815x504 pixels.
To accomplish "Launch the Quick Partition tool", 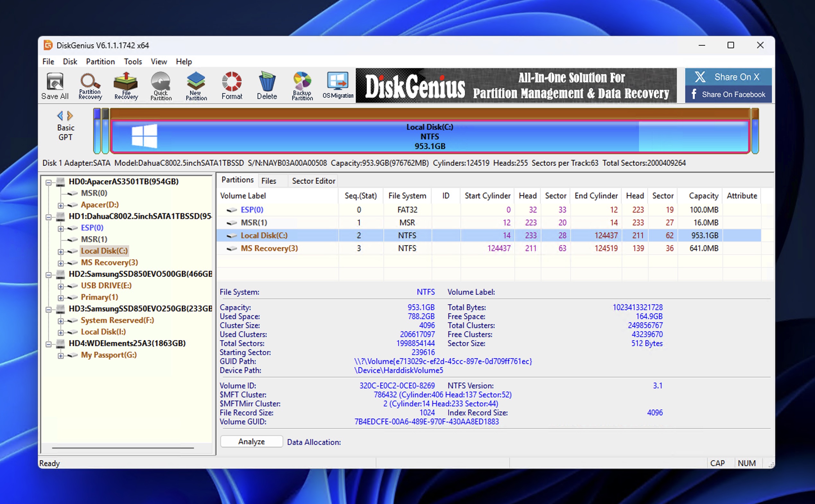I will [161, 86].
